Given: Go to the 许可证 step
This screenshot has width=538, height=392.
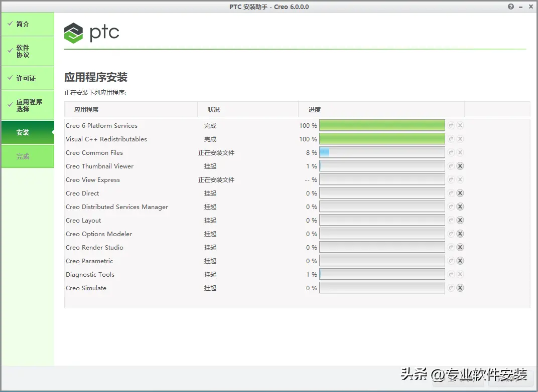Looking at the screenshot, I should [x=28, y=78].
